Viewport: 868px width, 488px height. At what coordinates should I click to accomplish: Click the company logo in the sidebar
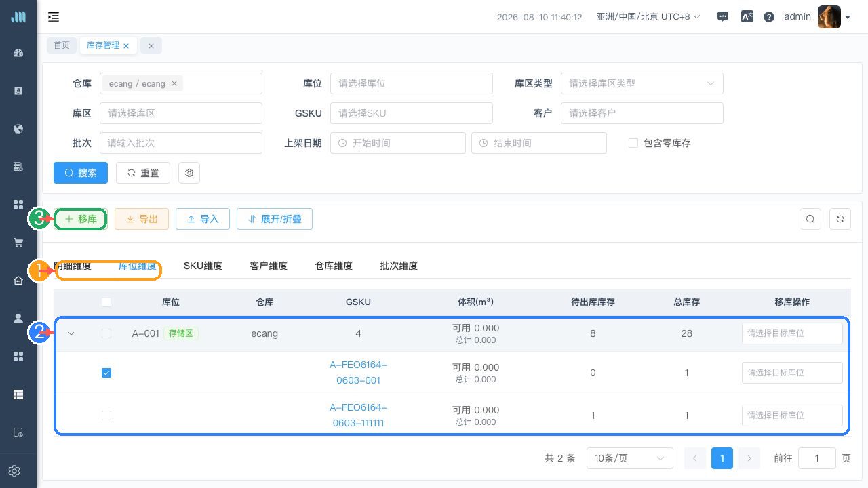18,17
